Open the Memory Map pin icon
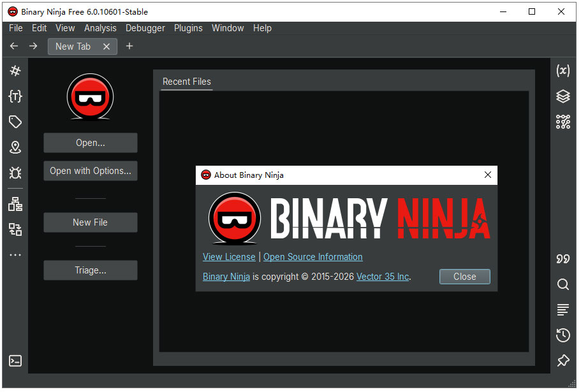The image size is (581, 392). [x=15, y=147]
